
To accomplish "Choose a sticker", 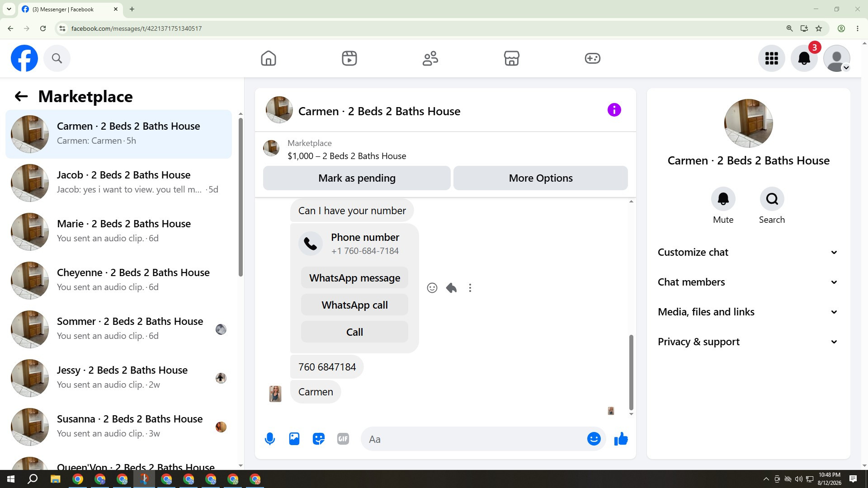I will (x=319, y=439).
